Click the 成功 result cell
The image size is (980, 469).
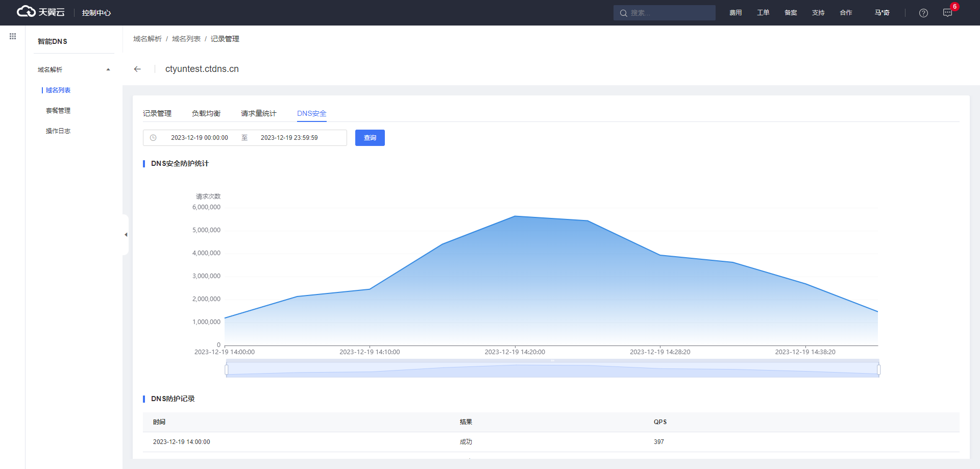[x=466, y=442]
